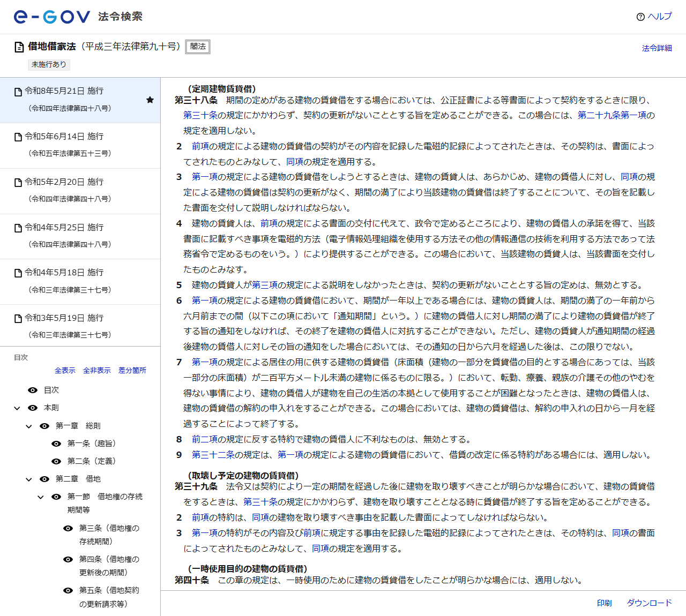Click the 差分箇所 link
The width and height of the screenshot is (686, 616).
(132, 371)
